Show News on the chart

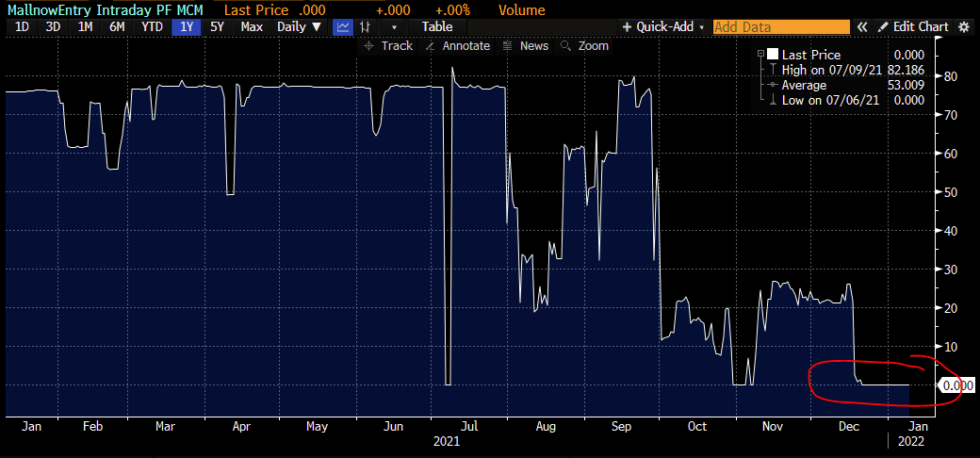tap(526, 46)
